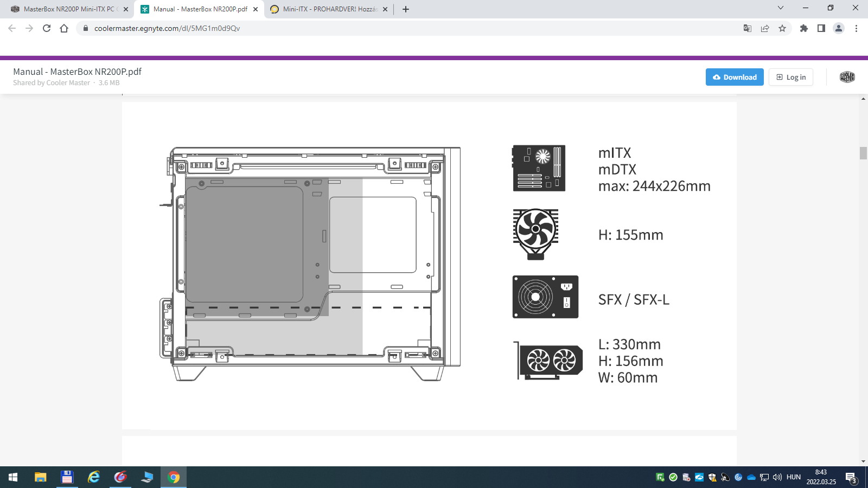Screen dimensions: 868x488
Task: Click the HUN input language indicator
Action: (794, 477)
